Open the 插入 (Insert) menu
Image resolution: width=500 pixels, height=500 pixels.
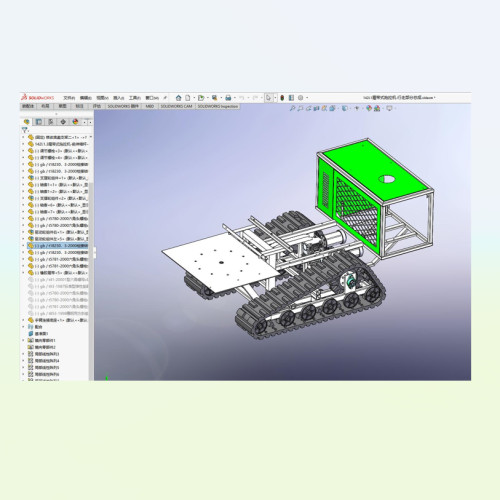tap(119, 98)
